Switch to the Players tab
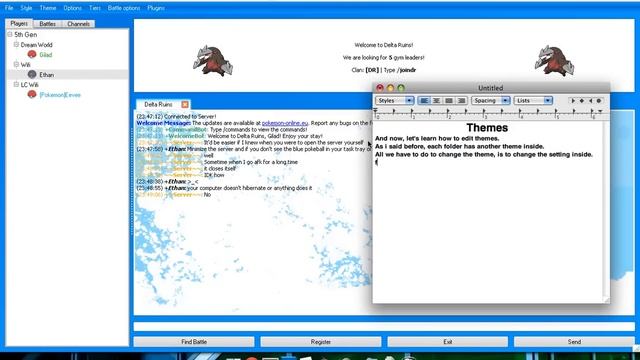Screen dimensions: 640x360 19,24
